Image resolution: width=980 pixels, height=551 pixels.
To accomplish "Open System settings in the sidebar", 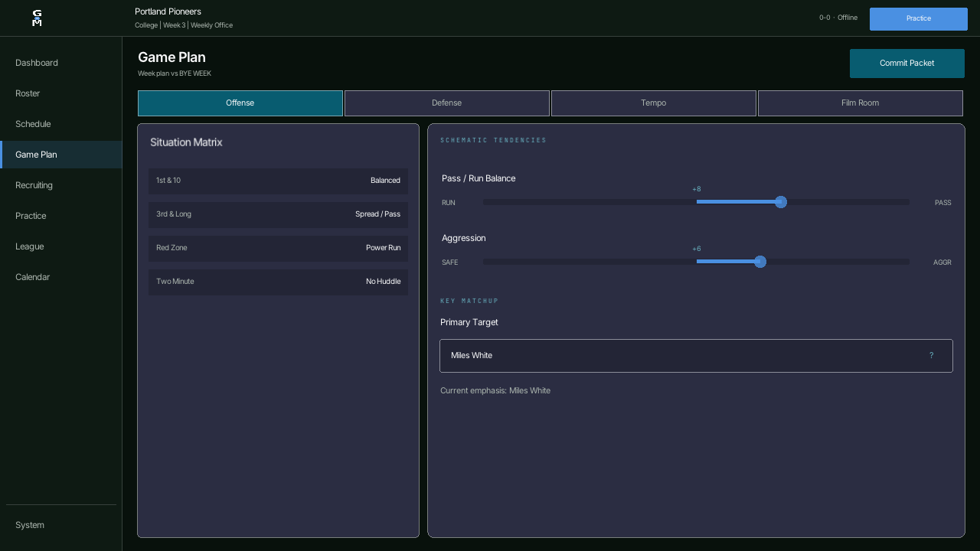I will (61, 525).
